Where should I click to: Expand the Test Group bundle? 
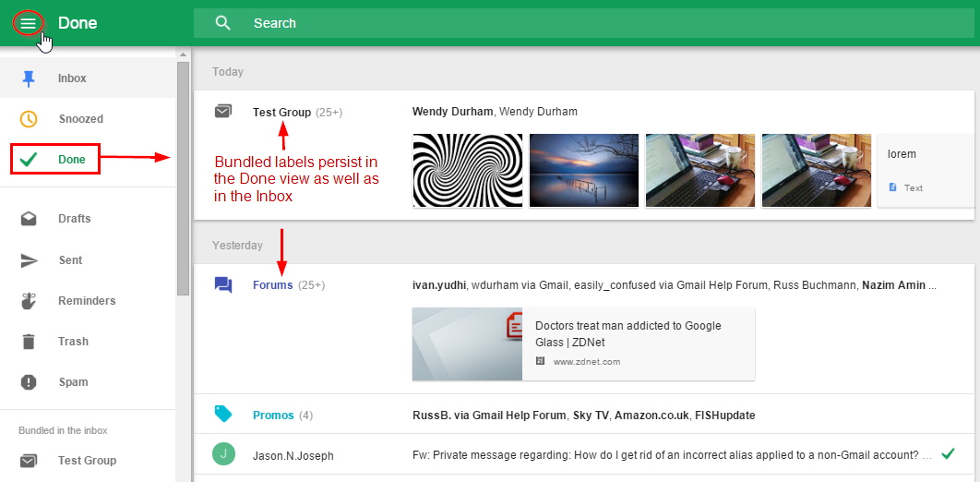tap(281, 113)
